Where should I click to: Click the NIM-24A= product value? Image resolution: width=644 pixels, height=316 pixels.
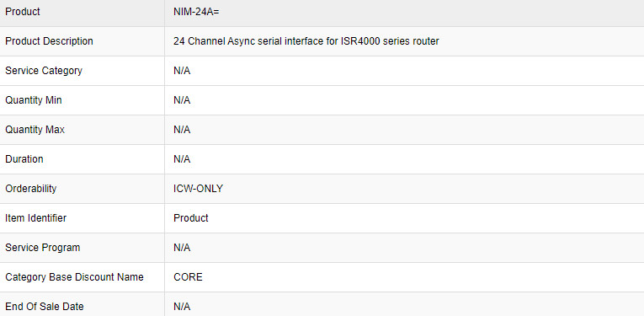196,12
